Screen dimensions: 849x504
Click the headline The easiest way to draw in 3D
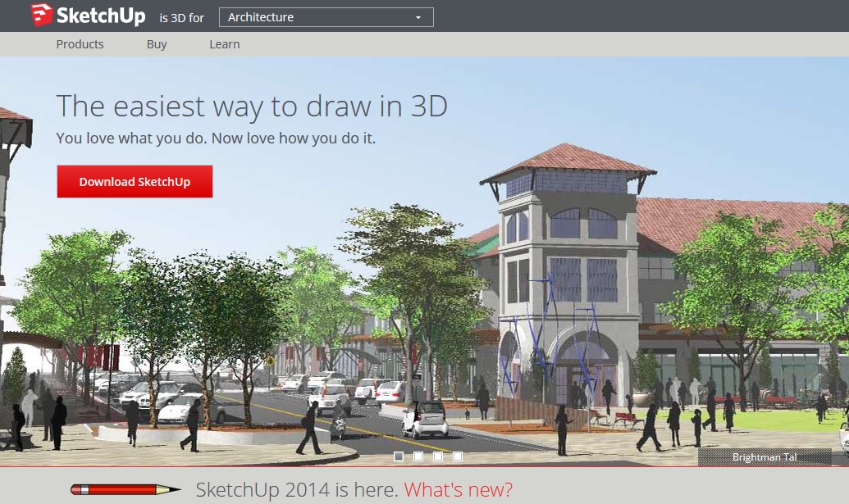252,106
